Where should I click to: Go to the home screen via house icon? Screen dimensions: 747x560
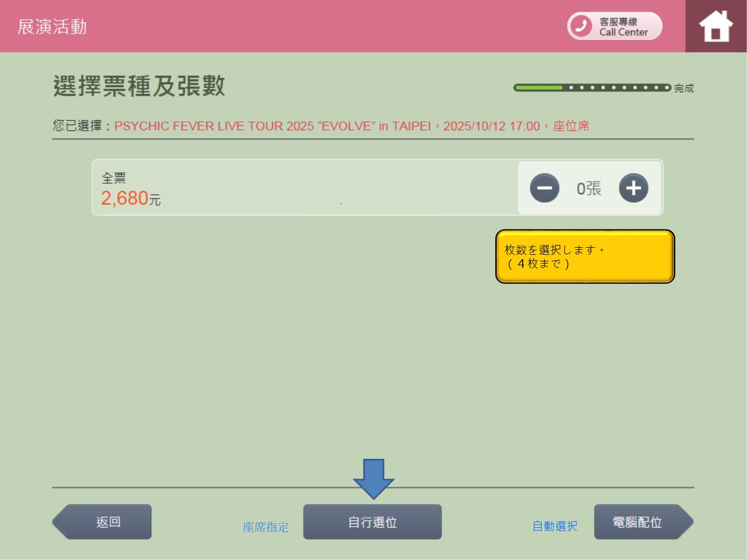point(715,26)
